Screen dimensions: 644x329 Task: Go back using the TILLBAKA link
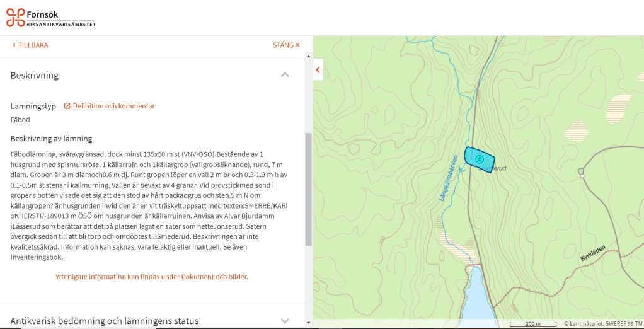tap(30, 45)
